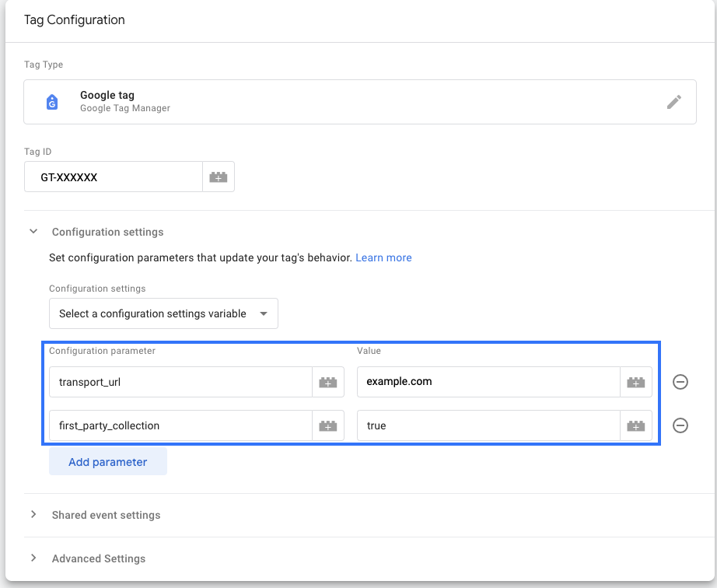The height and width of the screenshot is (588, 717).
Task: Open variable picker for first_party_collection parameter
Action: [x=327, y=425]
